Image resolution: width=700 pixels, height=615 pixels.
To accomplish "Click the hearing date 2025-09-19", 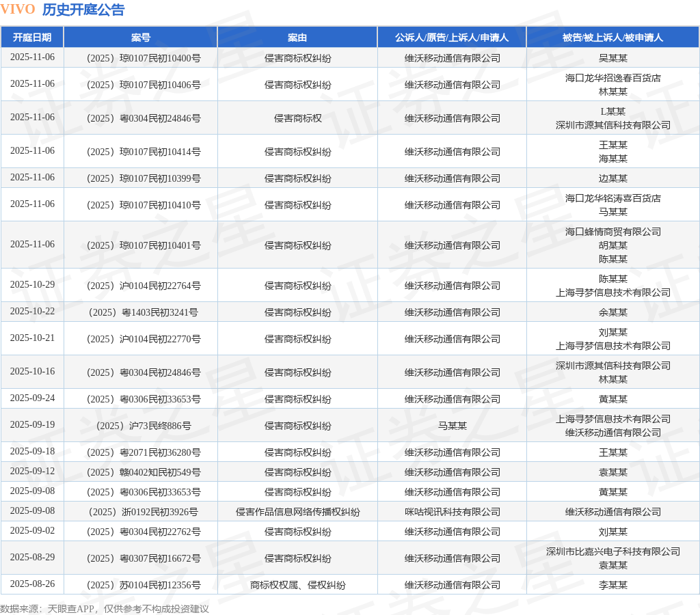I will pos(32,425).
